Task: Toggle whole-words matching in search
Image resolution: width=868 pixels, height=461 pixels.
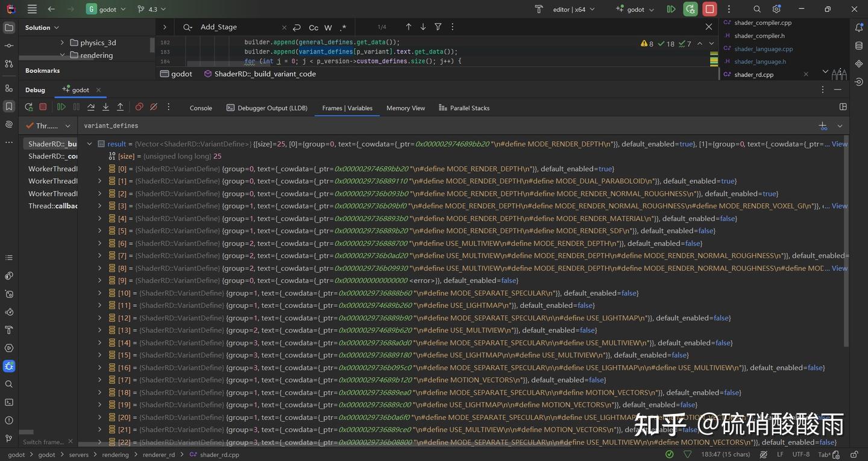Action: pyautogui.click(x=328, y=28)
